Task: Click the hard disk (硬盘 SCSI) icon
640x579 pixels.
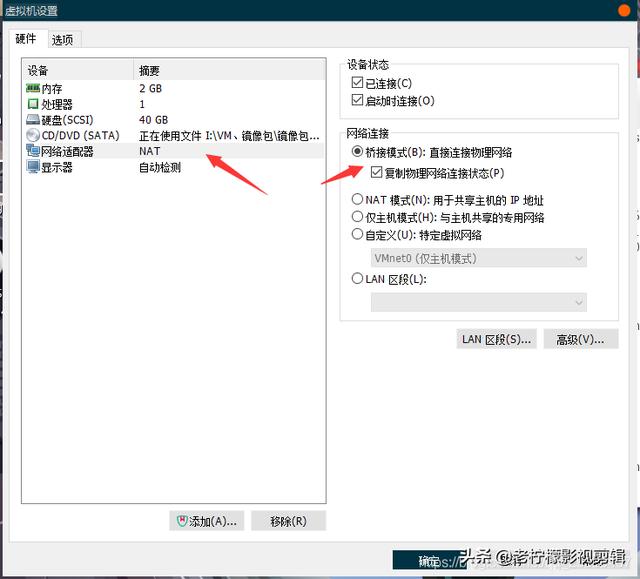Action: point(33,120)
